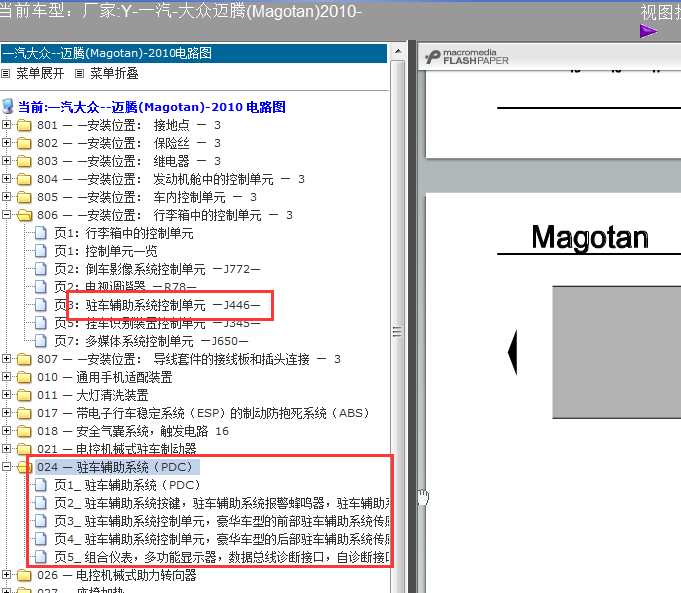Select the 024 — 驻车辅助系统（PDC）folder label
The height and width of the screenshot is (593, 681).
coord(117,467)
